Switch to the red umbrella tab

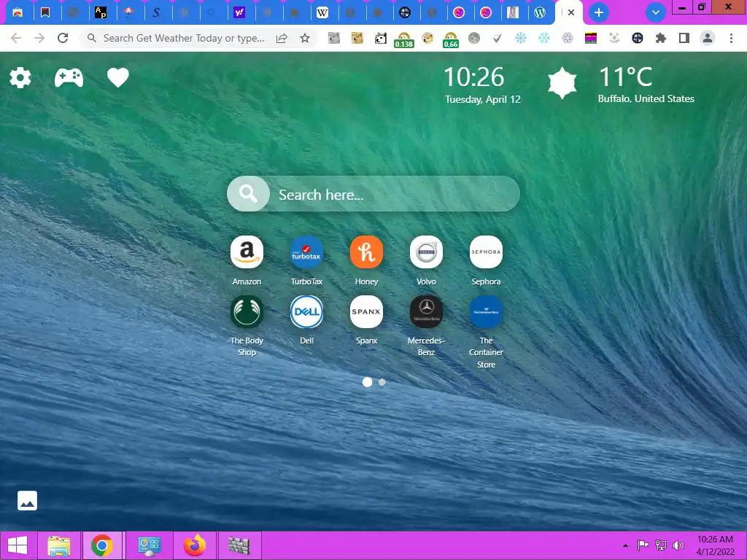coord(128,13)
